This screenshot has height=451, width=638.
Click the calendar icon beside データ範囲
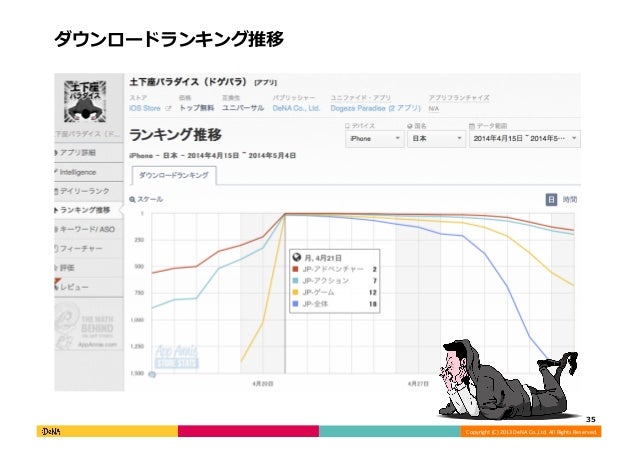click(x=472, y=126)
